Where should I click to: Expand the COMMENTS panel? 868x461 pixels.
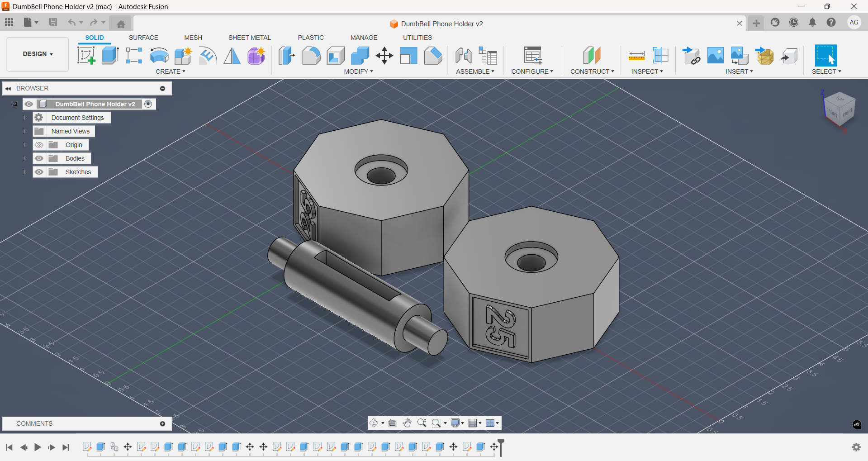click(x=162, y=424)
